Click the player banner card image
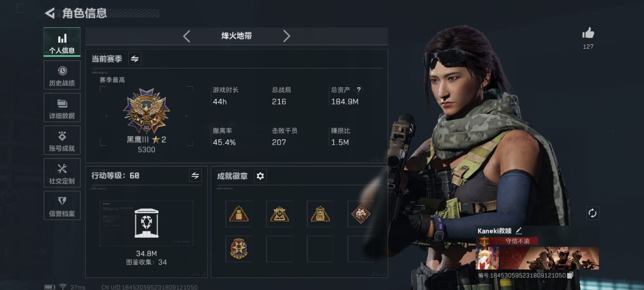644x290 pixels. 537,258
